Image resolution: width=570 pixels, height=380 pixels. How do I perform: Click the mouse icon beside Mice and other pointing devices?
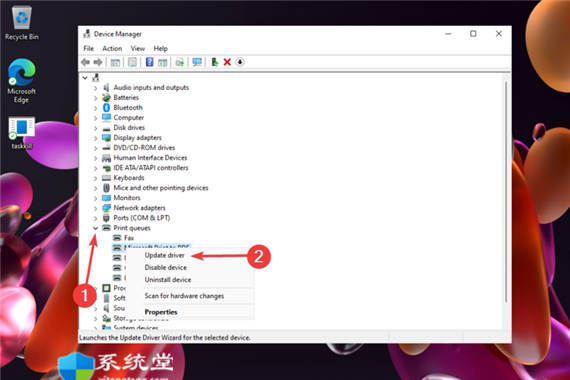click(106, 188)
